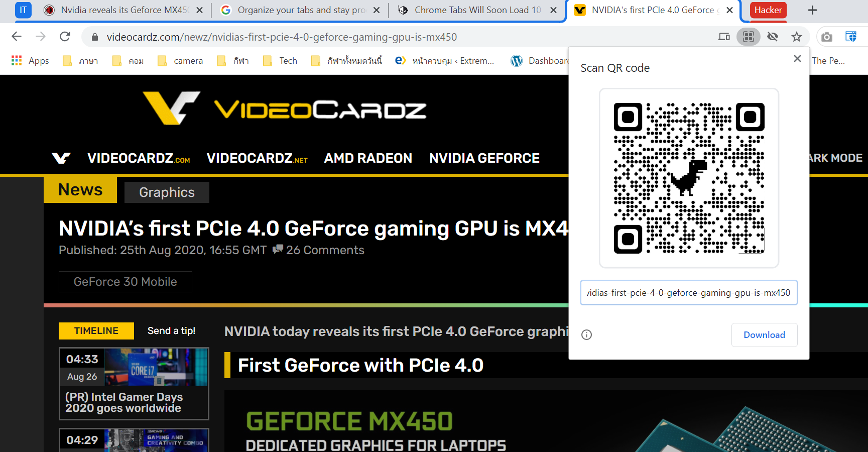The width and height of the screenshot is (868, 452).
Task: Open the กีฬาทั้งหมดวันนี้ bookmark folder
Action: coord(347,61)
